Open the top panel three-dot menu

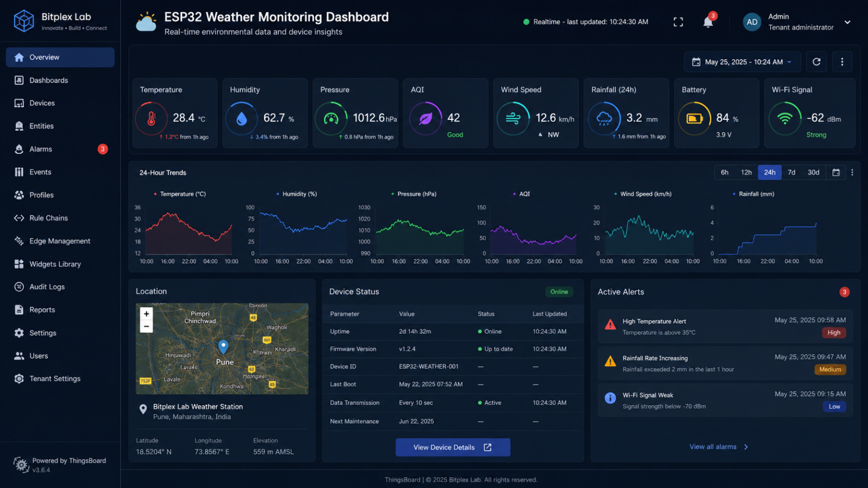tap(842, 62)
